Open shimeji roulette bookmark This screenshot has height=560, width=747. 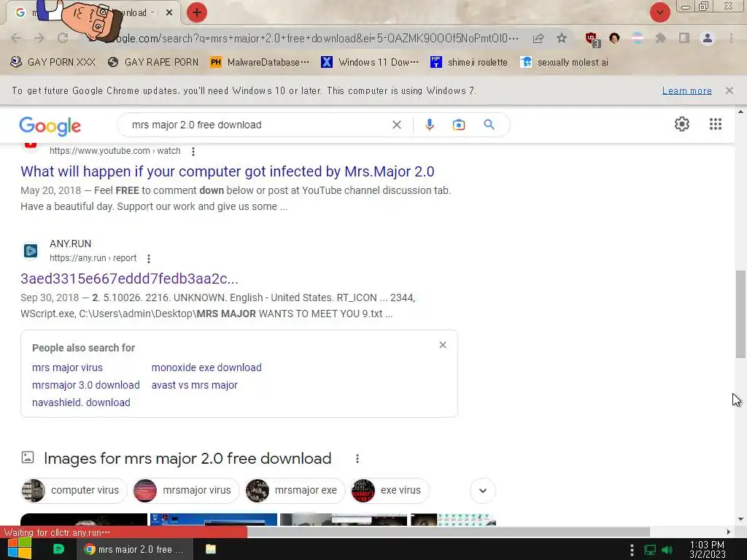coord(469,62)
